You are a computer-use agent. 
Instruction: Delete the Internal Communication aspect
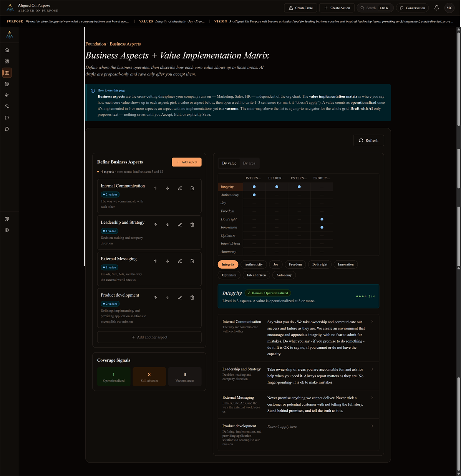(192, 188)
